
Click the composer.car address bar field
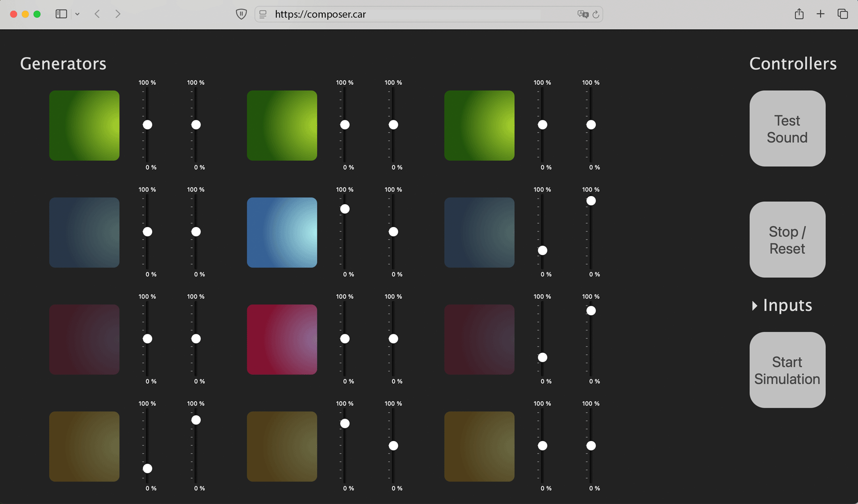[419, 15]
